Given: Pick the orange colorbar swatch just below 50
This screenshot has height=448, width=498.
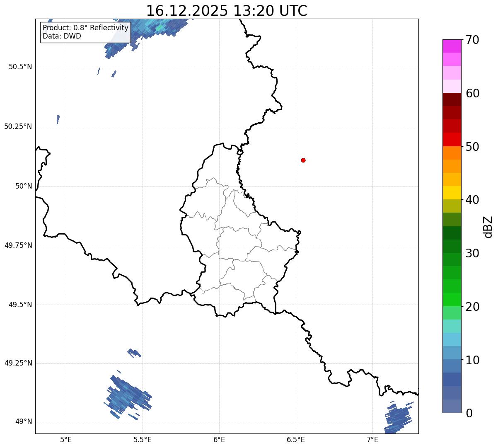Looking at the screenshot, I should pos(452,153).
